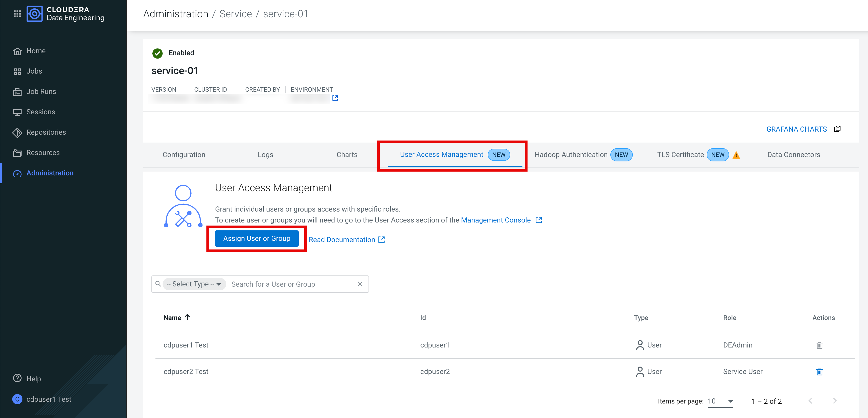
Task: Expand the Select Type dropdown
Action: 194,284
